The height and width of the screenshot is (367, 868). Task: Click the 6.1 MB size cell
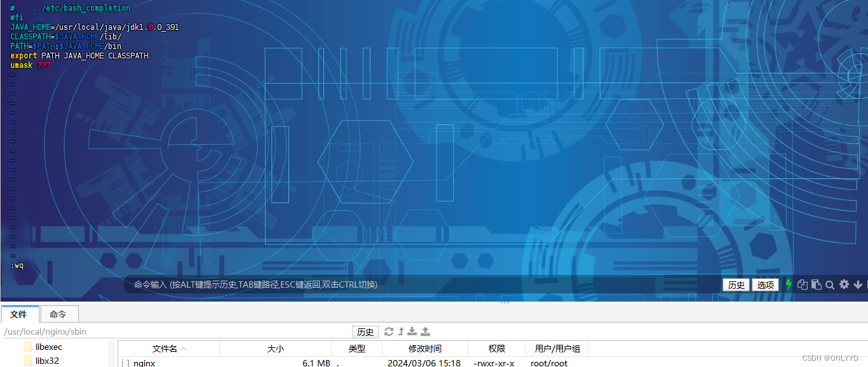[316, 363]
